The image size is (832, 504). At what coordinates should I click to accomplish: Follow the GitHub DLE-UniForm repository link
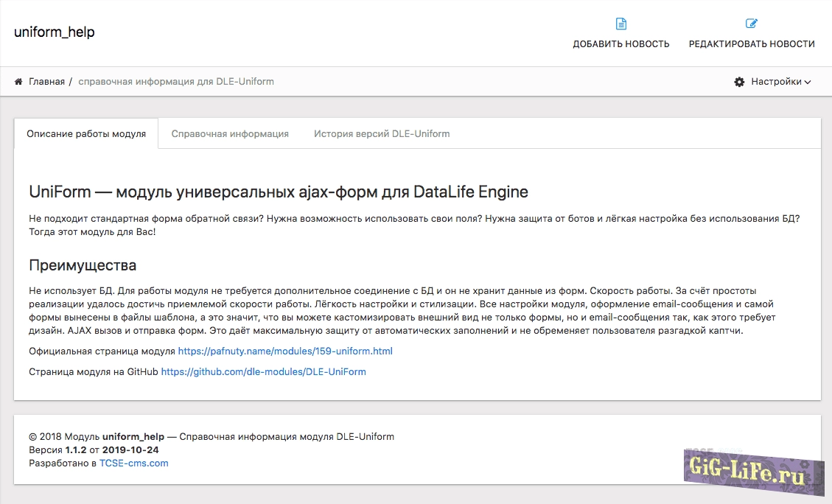263,372
